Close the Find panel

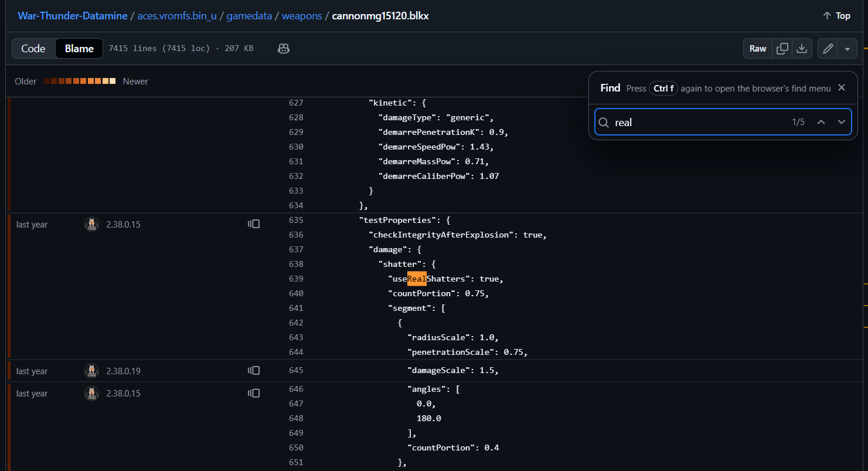(x=841, y=87)
